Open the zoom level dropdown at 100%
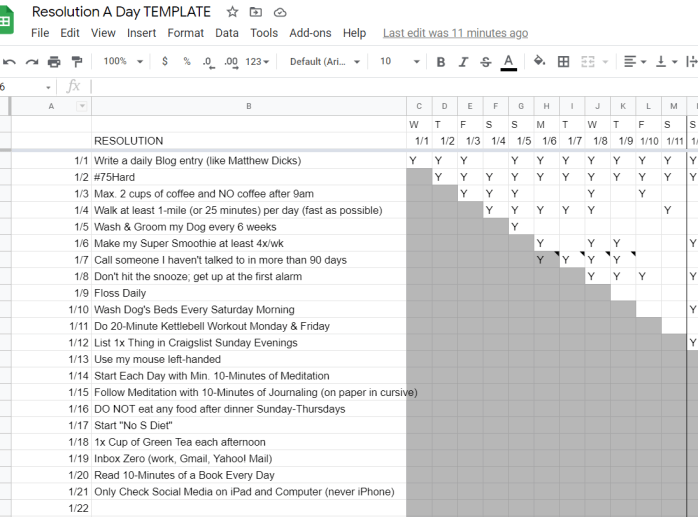The height and width of the screenshot is (517, 698). coord(122,62)
